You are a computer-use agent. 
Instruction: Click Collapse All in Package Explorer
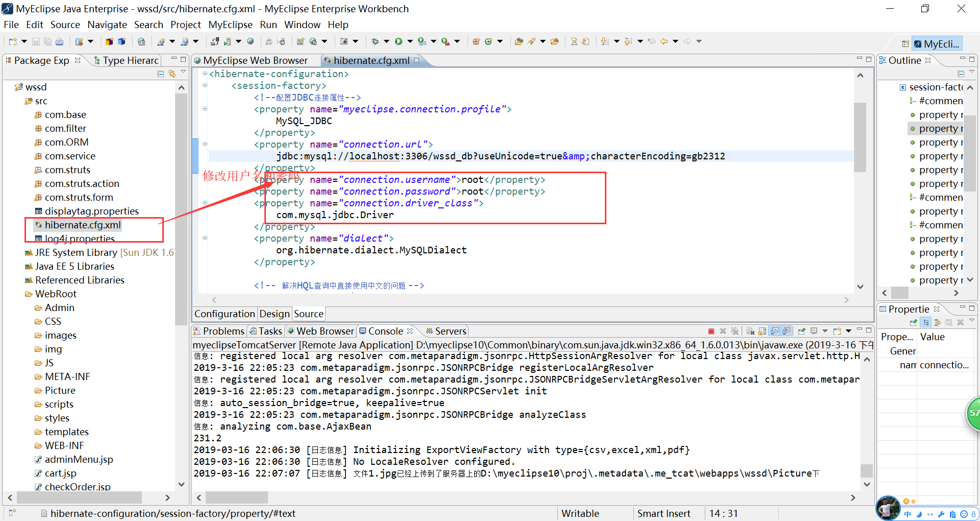[161, 74]
